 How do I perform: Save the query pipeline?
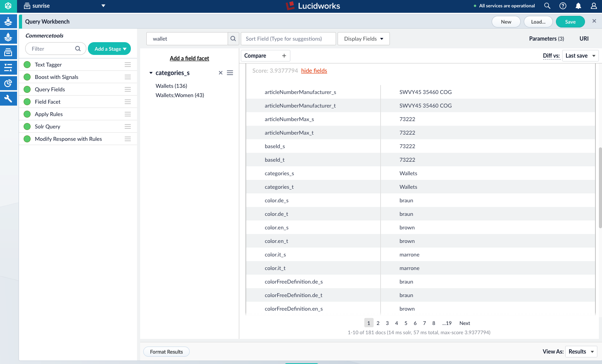(570, 22)
